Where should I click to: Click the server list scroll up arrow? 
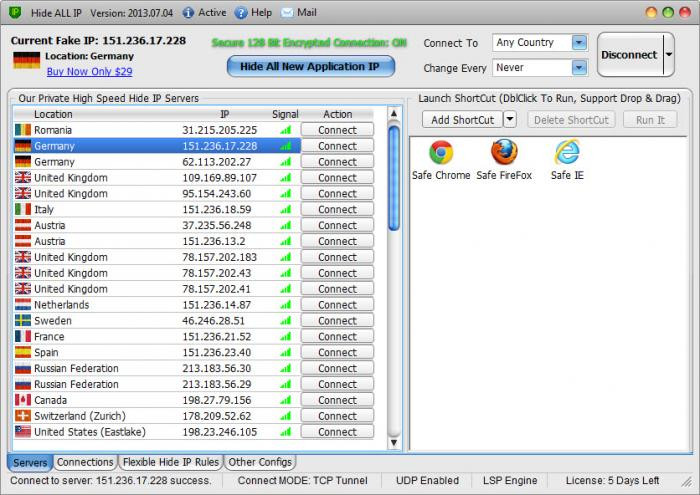click(394, 114)
